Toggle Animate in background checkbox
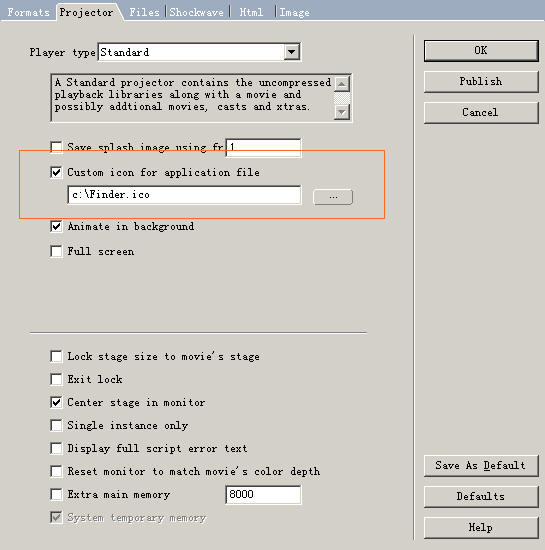545x550 pixels. (x=56, y=227)
